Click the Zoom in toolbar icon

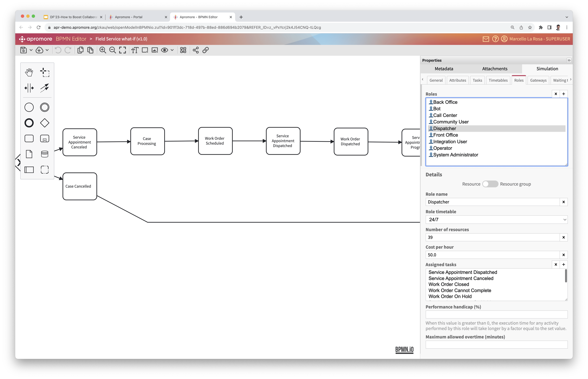click(x=103, y=50)
